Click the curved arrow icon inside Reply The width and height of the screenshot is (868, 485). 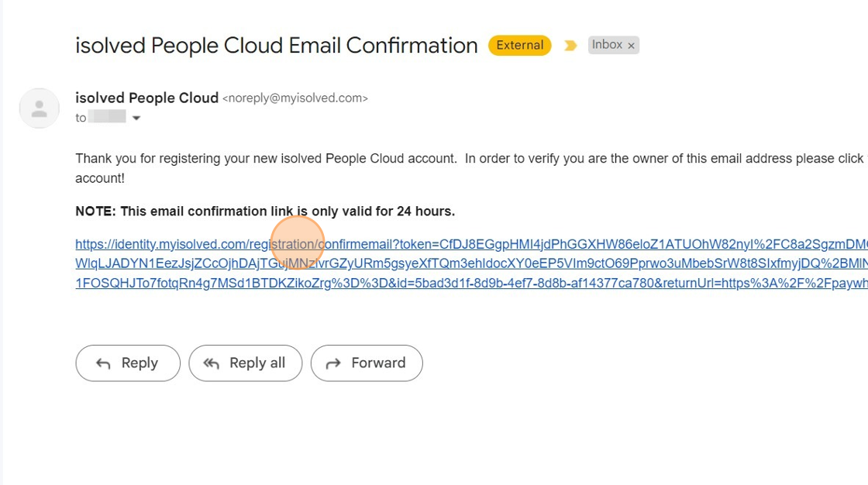[x=103, y=363]
